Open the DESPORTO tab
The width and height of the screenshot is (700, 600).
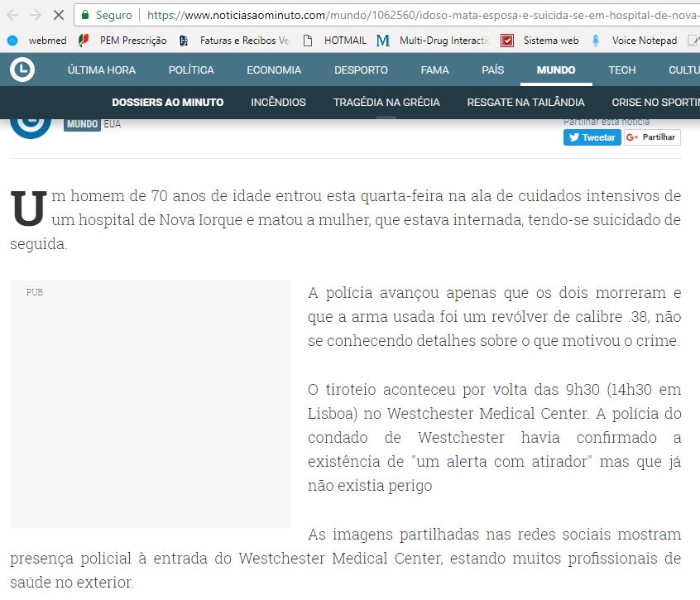click(x=361, y=70)
